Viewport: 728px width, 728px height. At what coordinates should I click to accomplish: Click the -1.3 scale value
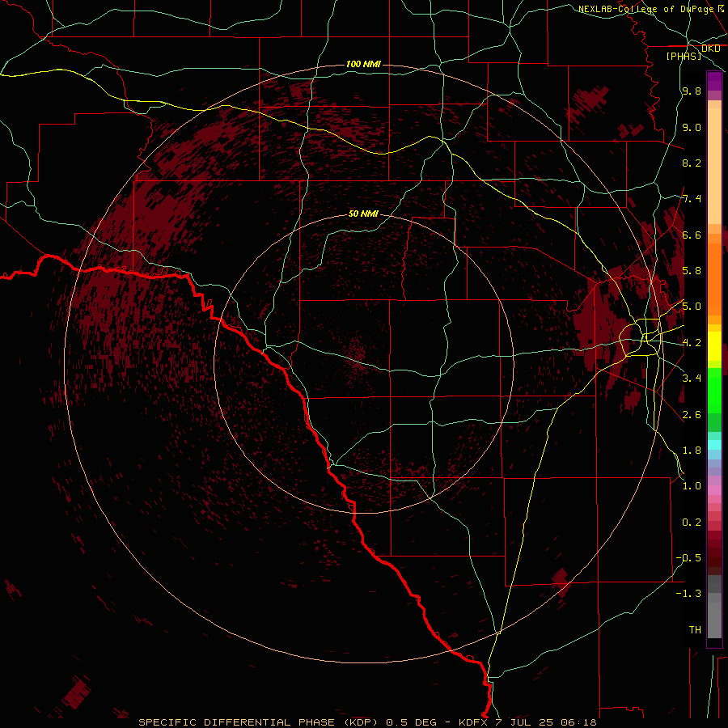pyautogui.click(x=688, y=594)
